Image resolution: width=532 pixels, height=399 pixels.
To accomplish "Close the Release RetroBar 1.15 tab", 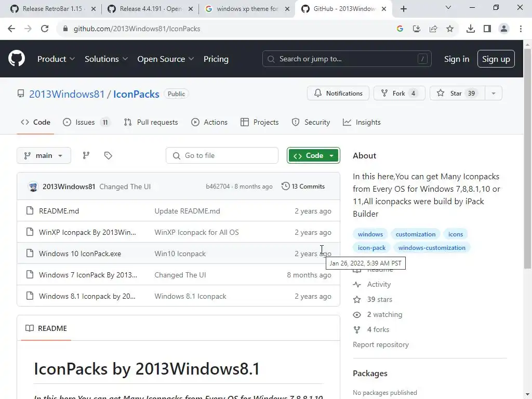I will (94, 9).
